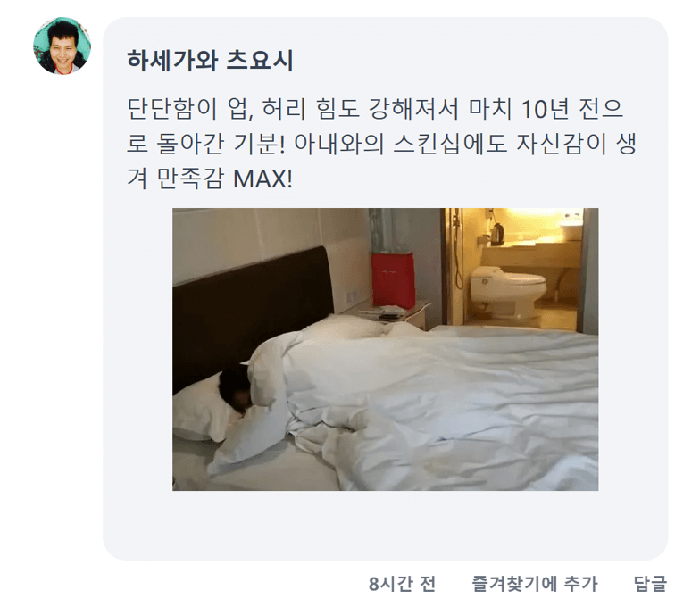This screenshot has height=615, width=700.
Task: Click the red shopping bag in photo
Action: coord(393,280)
